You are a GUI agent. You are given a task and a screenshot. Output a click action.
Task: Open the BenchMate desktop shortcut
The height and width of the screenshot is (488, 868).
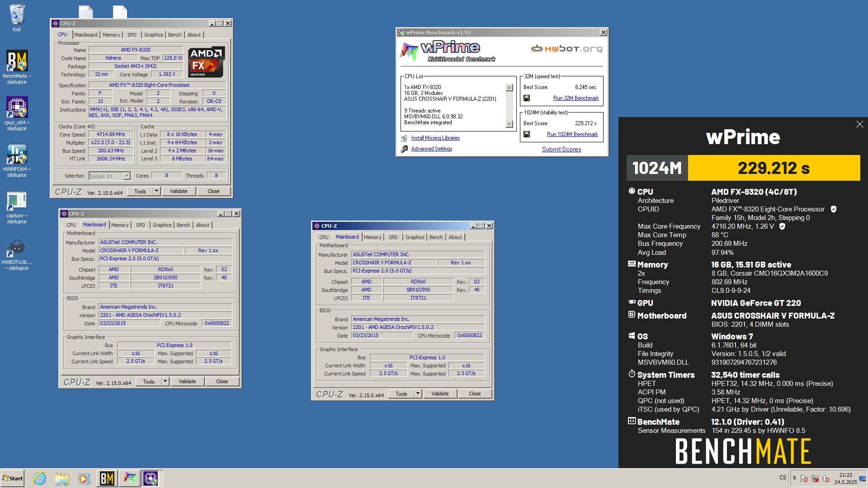click(x=17, y=66)
